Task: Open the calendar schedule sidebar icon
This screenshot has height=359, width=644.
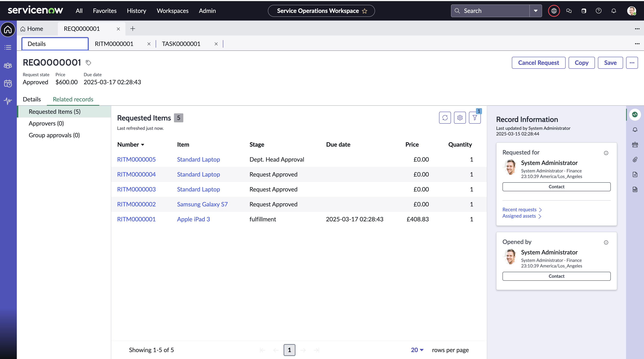Action: [8, 83]
